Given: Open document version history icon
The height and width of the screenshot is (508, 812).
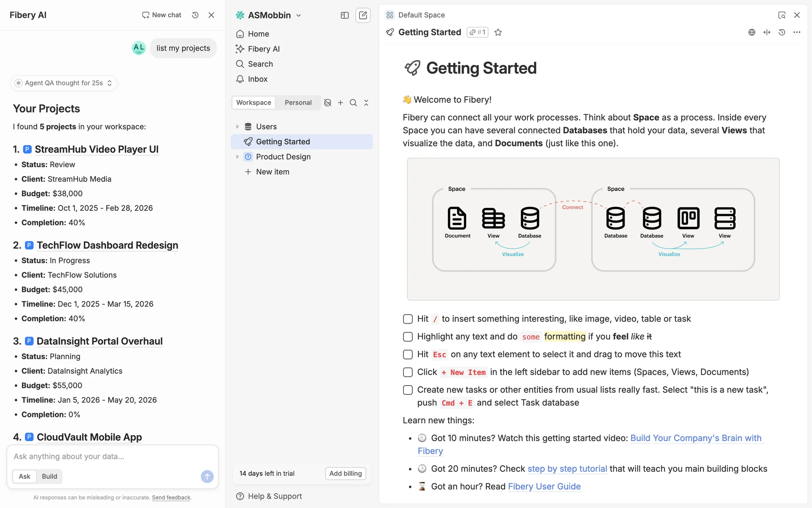Looking at the screenshot, I should 782,33.
